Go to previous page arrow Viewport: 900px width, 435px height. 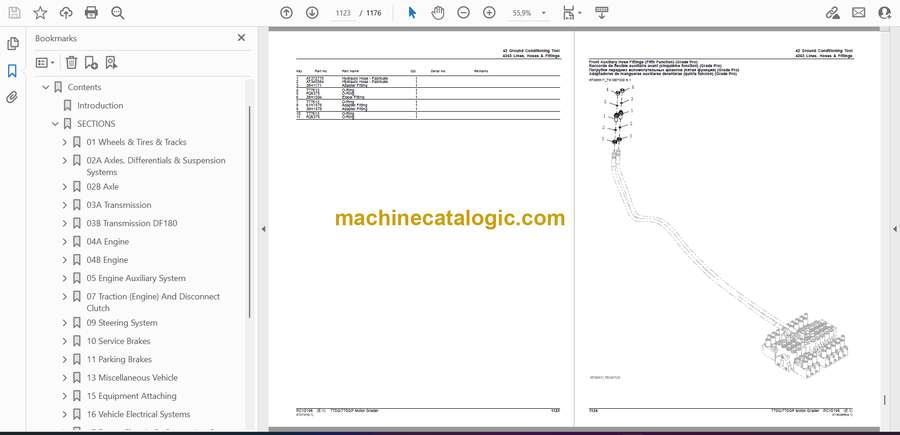pos(286,13)
